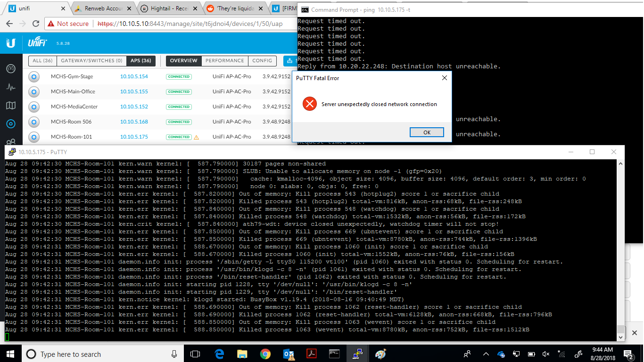The image size is (644, 362).
Task: Open Adobe Acrobat from the taskbar
Action: click(x=311, y=354)
